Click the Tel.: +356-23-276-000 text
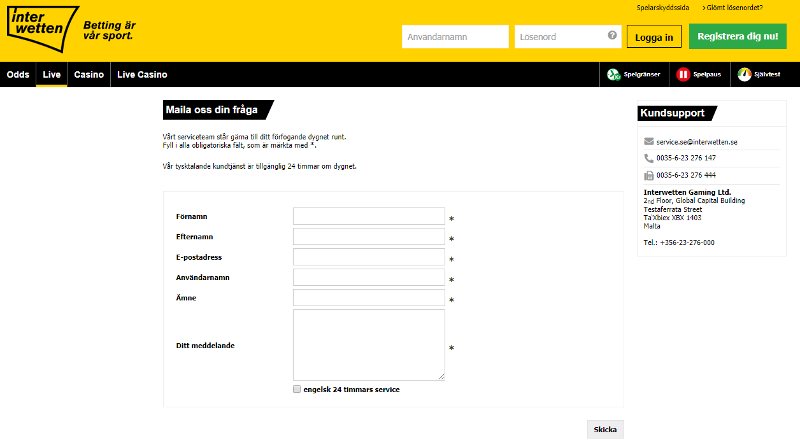 coord(679,242)
